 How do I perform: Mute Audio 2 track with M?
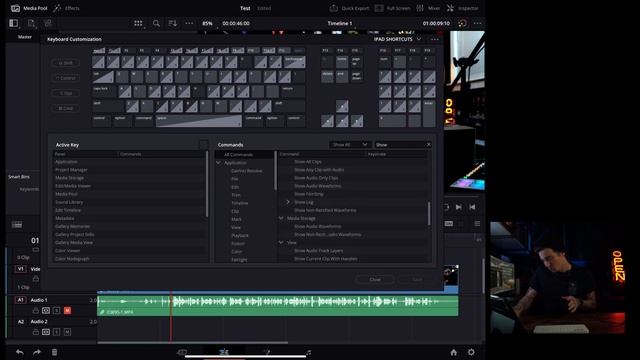point(67,332)
